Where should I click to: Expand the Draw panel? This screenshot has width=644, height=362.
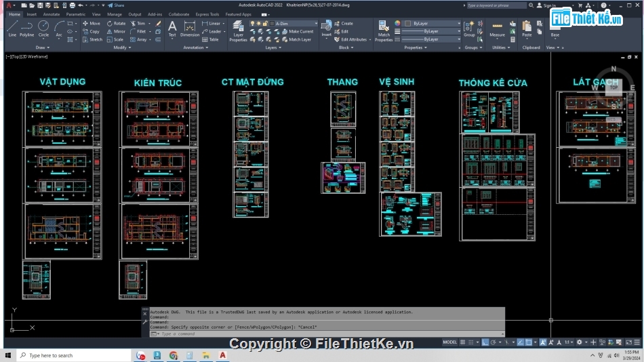click(42, 47)
